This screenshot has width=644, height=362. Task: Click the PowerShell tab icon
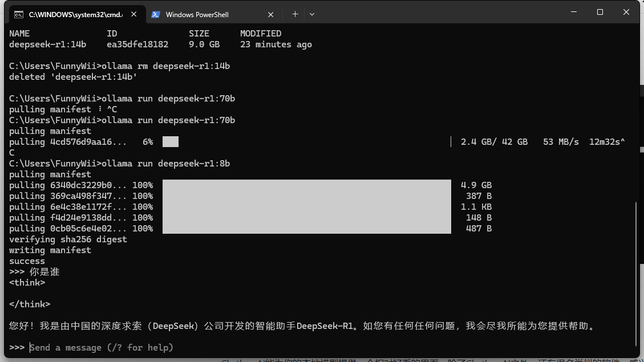pyautogui.click(x=156, y=14)
